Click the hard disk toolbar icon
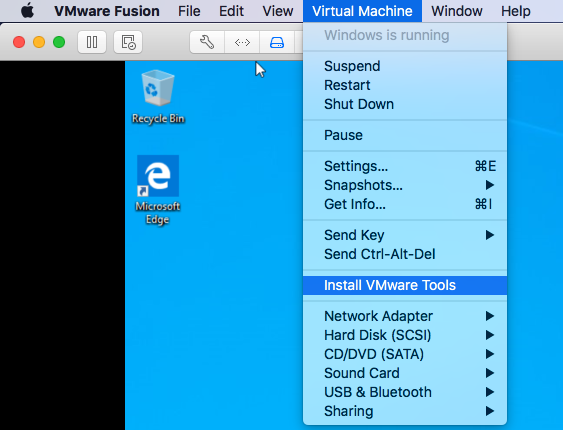Screen dimensions: 564x432 point(277,42)
